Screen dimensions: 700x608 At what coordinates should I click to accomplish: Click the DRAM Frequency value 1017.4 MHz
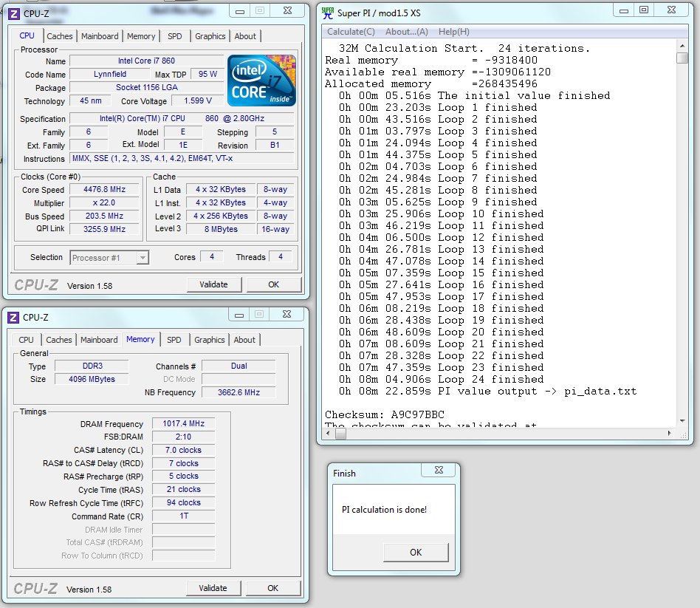point(183,423)
